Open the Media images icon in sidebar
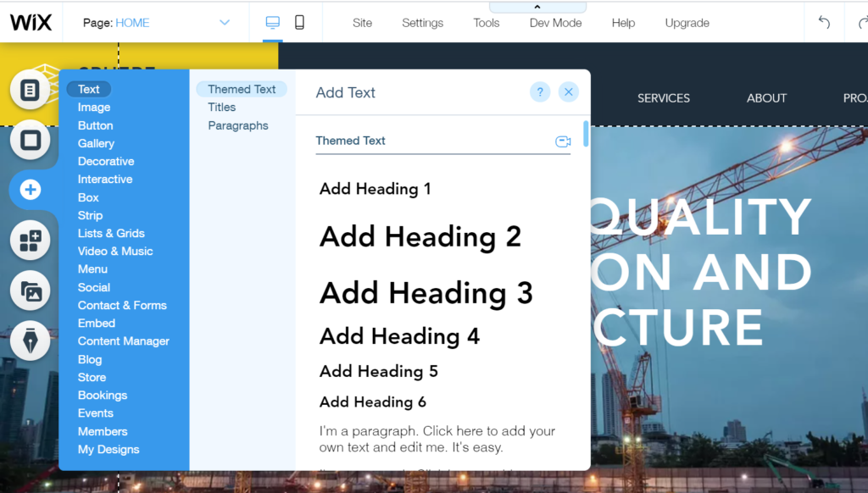868x493 pixels. coord(31,291)
